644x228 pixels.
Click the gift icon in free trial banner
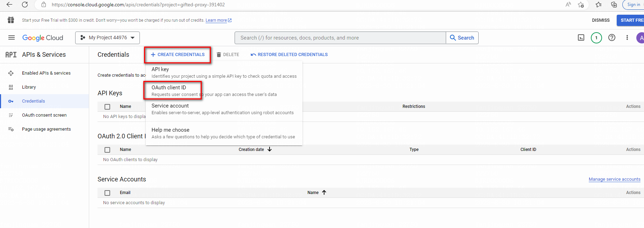pyautogui.click(x=11, y=20)
